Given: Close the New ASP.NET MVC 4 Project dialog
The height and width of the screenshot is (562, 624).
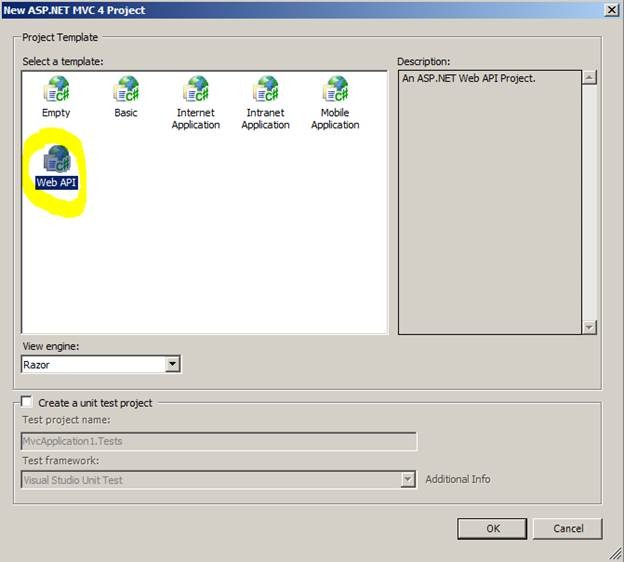Looking at the screenshot, I should coord(612,10).
